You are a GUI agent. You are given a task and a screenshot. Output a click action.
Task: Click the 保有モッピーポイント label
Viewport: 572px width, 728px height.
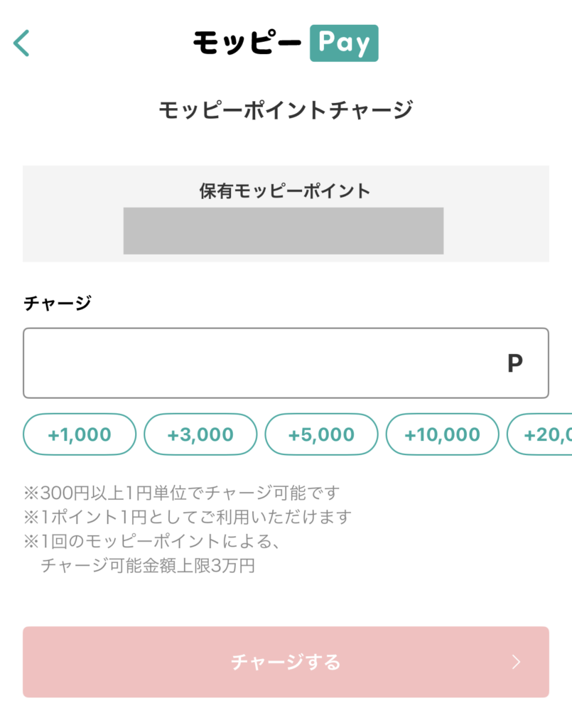tap(286, 191)
